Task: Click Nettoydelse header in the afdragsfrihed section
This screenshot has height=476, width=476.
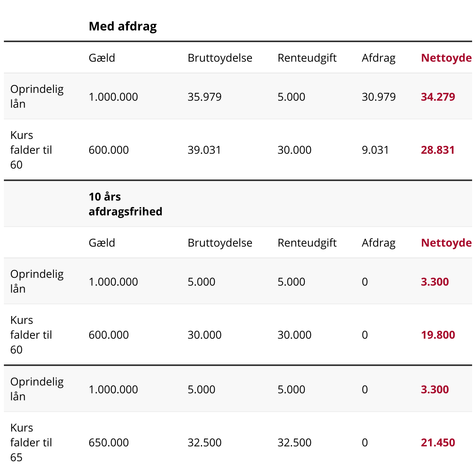Action: pos(446,243)
